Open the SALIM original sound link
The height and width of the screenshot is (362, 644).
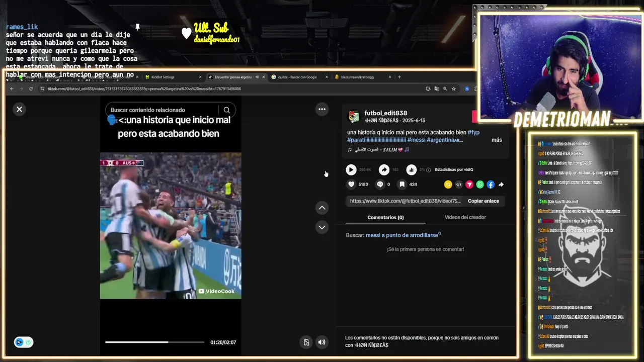tap(378, 149)
